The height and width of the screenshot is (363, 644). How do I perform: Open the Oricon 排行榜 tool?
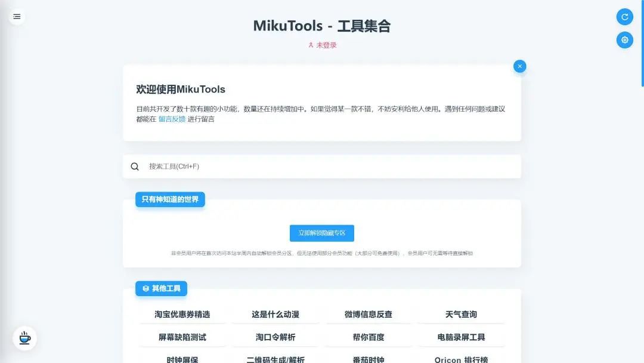(x=461, y=359)
